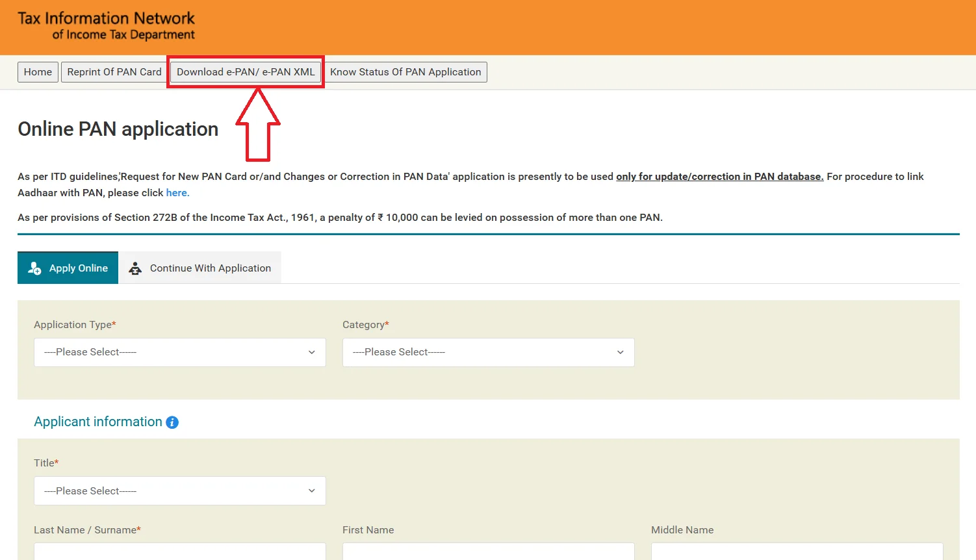Viewport: 976px width, 560px height.
Task: Click the Tax Information Network logo
Action: [x=106, y=26]
